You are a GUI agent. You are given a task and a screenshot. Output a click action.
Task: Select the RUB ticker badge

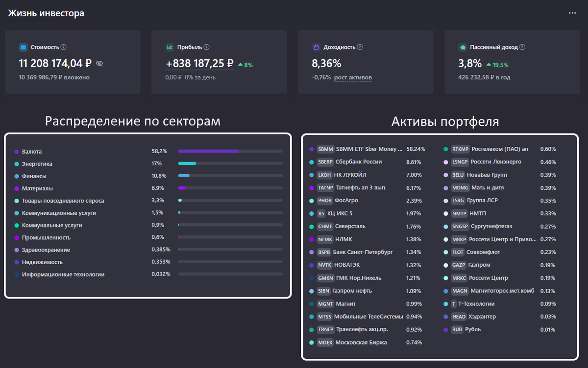click(457, 330)
